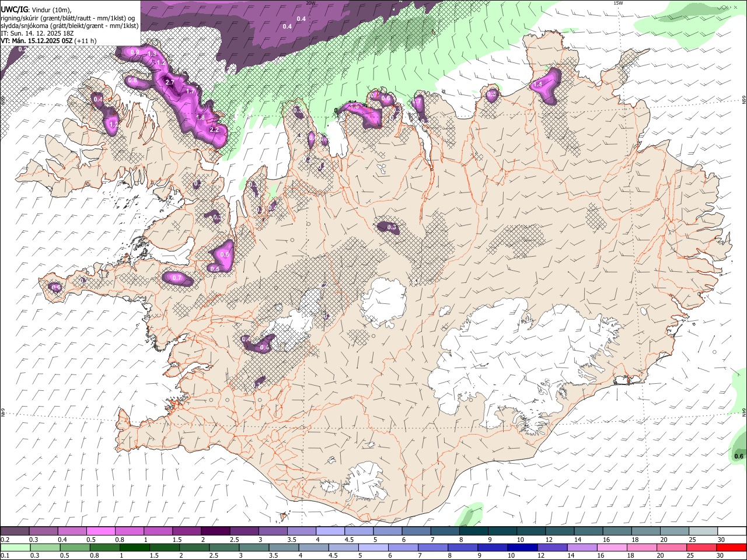The height and width of the screenshot is (560, 747).
Task: Click the '20W' longitude label
Action: (x=311, y=3)
